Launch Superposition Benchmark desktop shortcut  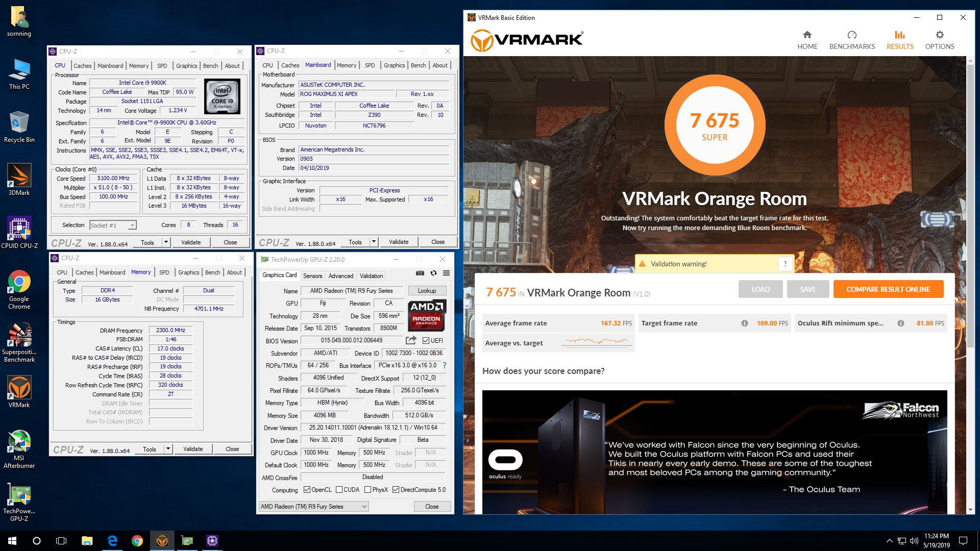point(19,343)
